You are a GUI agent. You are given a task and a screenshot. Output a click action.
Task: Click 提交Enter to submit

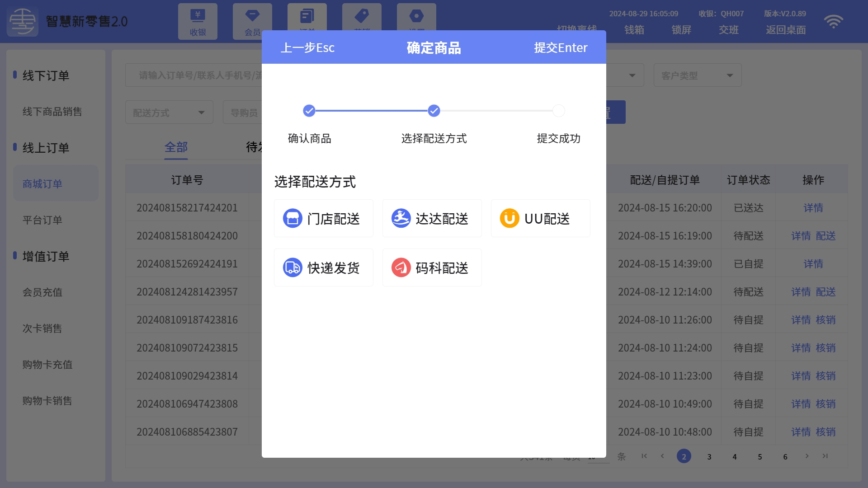(561, 47)
